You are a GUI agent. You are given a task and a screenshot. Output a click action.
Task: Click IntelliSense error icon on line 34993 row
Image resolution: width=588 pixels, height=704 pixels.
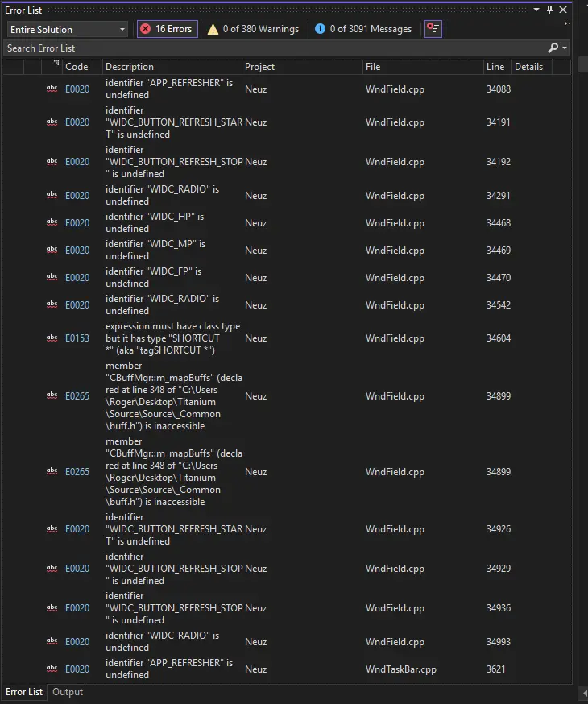[52, 641]
